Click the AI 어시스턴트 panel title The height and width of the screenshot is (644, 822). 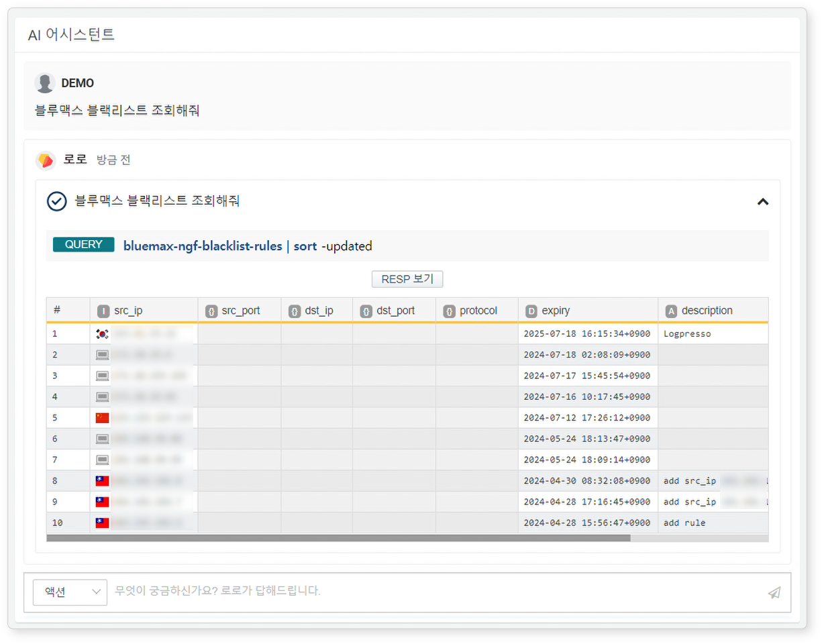[71, 35]
